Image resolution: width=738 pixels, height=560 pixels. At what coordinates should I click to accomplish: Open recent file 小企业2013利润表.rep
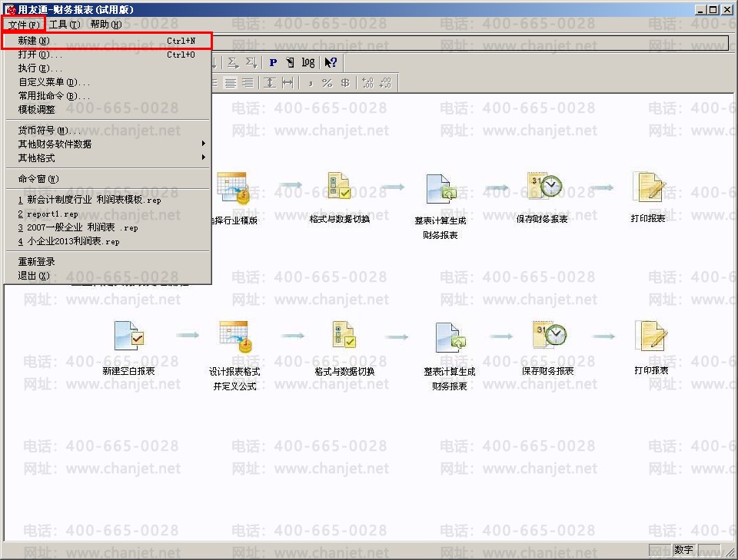[x=108, y=241]
